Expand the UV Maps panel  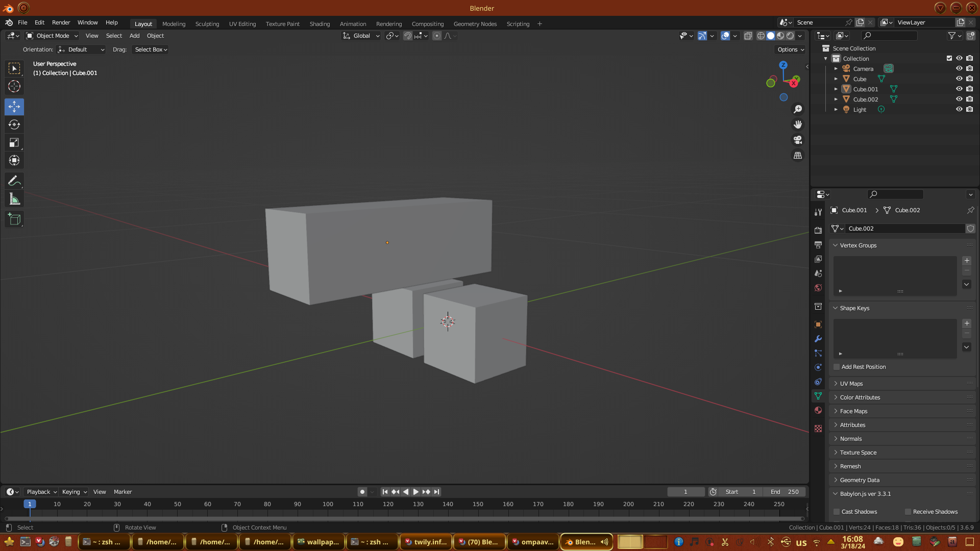pyautogui.click(x=851, y=384)
